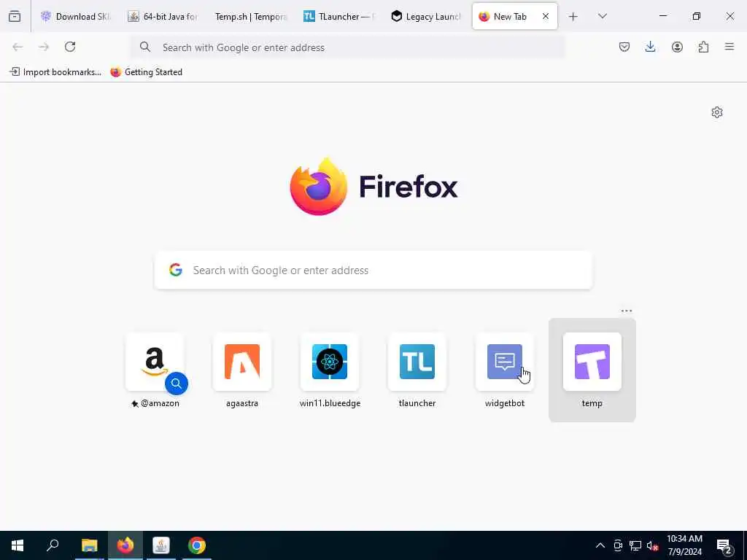Open shortcuts section options menu
747x560 pixels.
pos(627,311)
